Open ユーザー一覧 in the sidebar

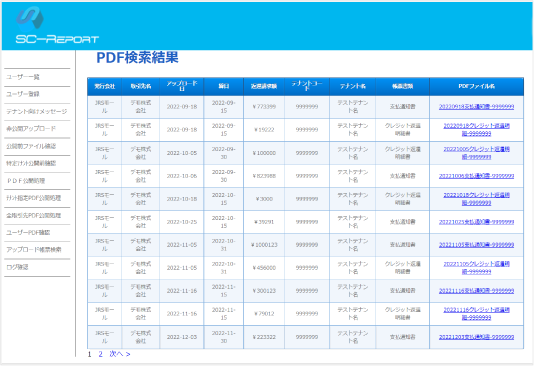(23, 77)
